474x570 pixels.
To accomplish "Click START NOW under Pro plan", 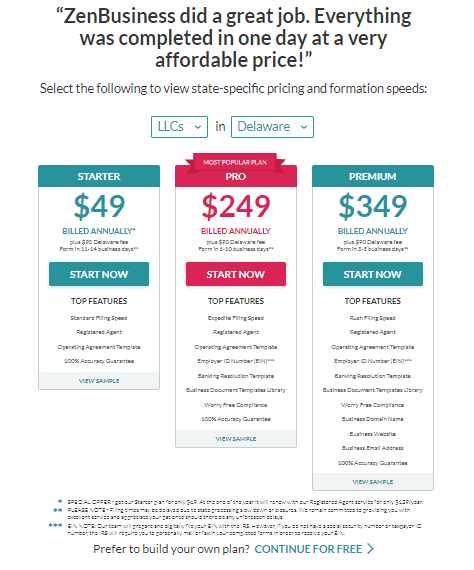I will tap(236, 274).
